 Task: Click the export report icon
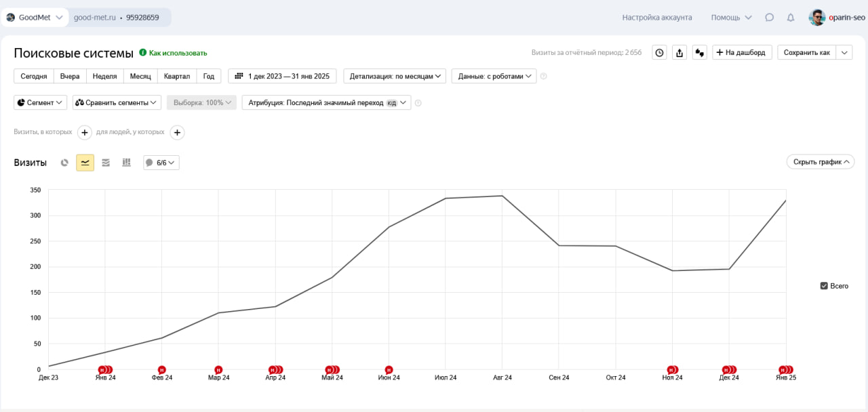tap(679, 52)
